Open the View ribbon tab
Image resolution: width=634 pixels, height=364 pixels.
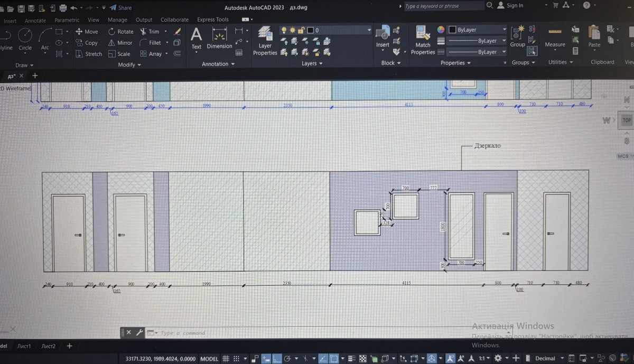94,20
